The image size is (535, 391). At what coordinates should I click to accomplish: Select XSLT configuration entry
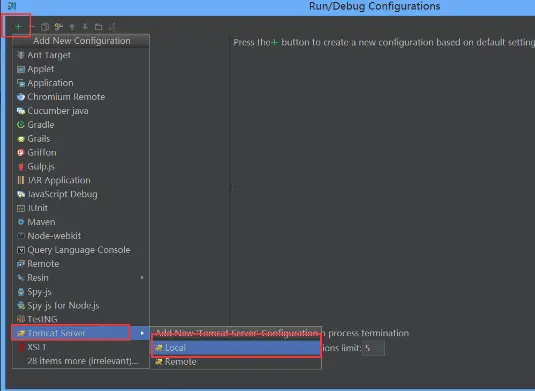pos(81,347)
